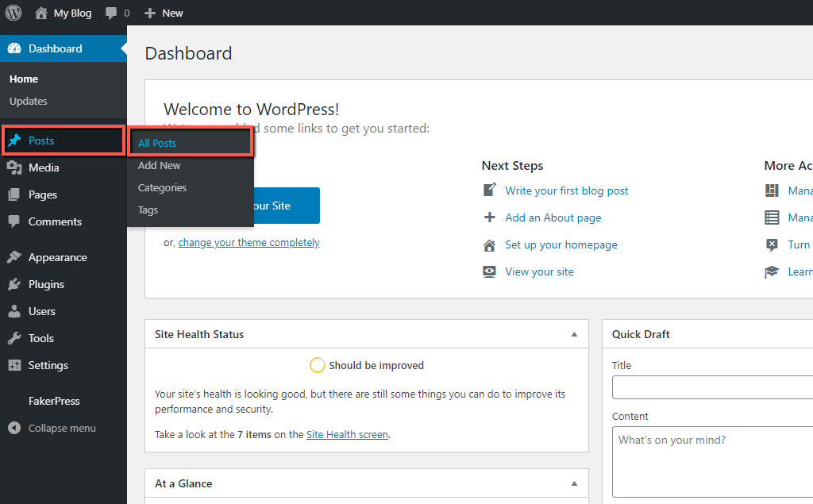Screen dimensions: 813x504
Task: Click the first icon under More Actions
Action: click(x=772, y=190)
